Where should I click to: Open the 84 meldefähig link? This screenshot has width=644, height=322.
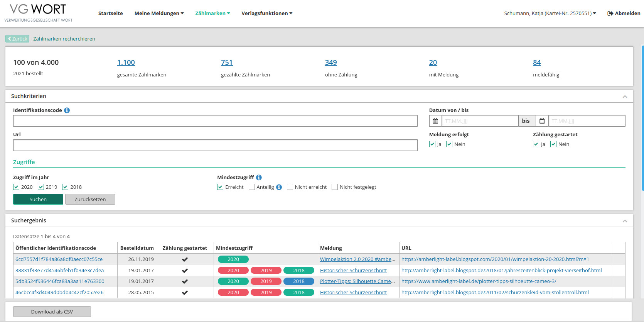pos(537,63)
